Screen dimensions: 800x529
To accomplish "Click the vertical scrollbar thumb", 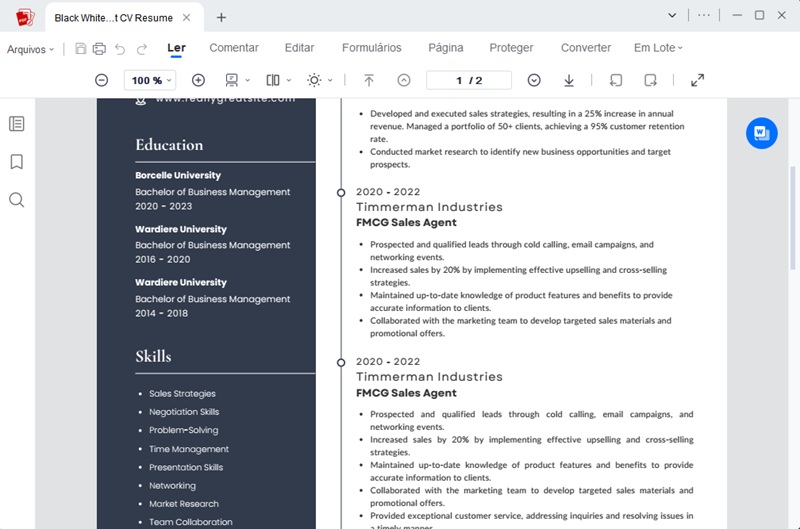I will click(x=792, y=218).
